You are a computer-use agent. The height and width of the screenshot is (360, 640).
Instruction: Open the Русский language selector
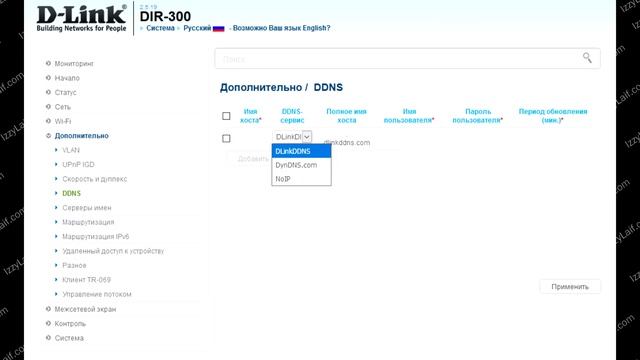pos(197,28)
